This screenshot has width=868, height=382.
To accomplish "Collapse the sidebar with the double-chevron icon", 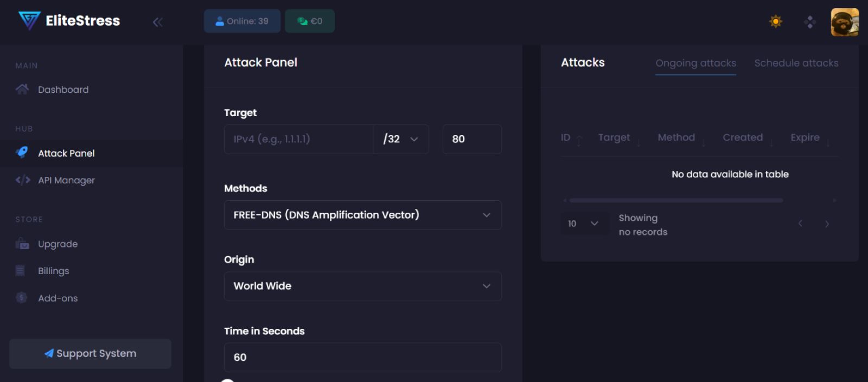I will pyautogui.click(x=158, y=22).
